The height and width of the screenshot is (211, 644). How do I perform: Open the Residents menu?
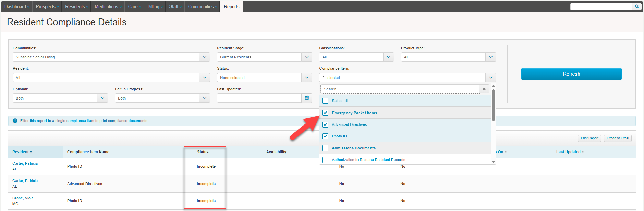(77, 6)
